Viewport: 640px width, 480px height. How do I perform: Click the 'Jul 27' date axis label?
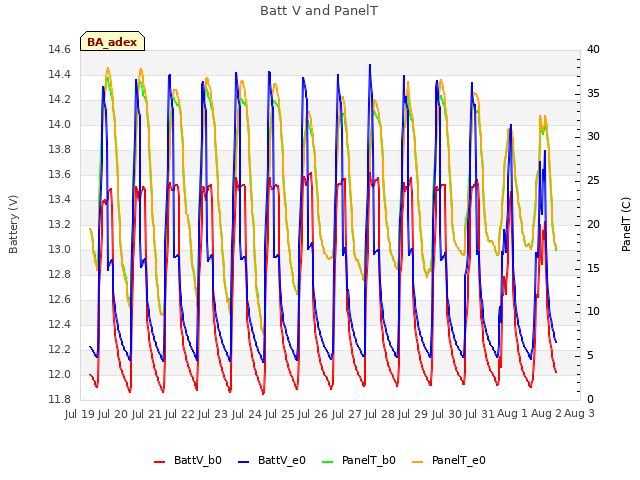[347, 414]
